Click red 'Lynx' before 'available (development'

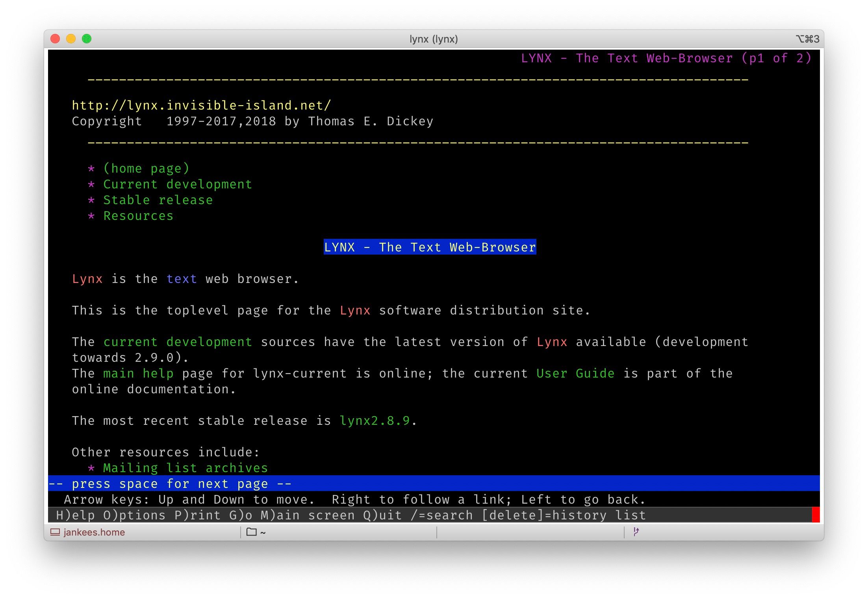point(552,342)
